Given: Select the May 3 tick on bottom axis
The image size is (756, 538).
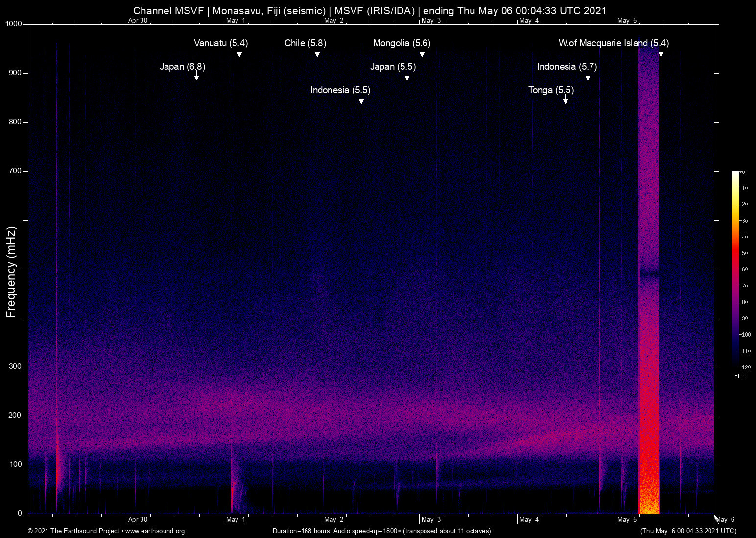Looking at the screenshot, I should (431, 520).
